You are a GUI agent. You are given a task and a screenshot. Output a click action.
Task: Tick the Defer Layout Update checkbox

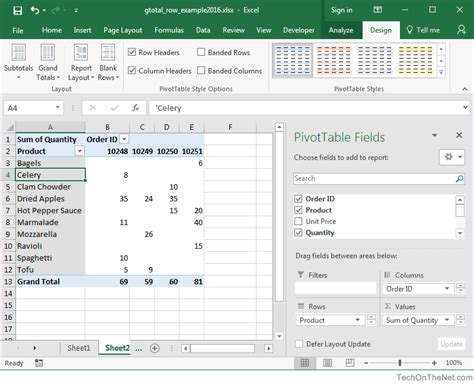(x=299, y=344)
